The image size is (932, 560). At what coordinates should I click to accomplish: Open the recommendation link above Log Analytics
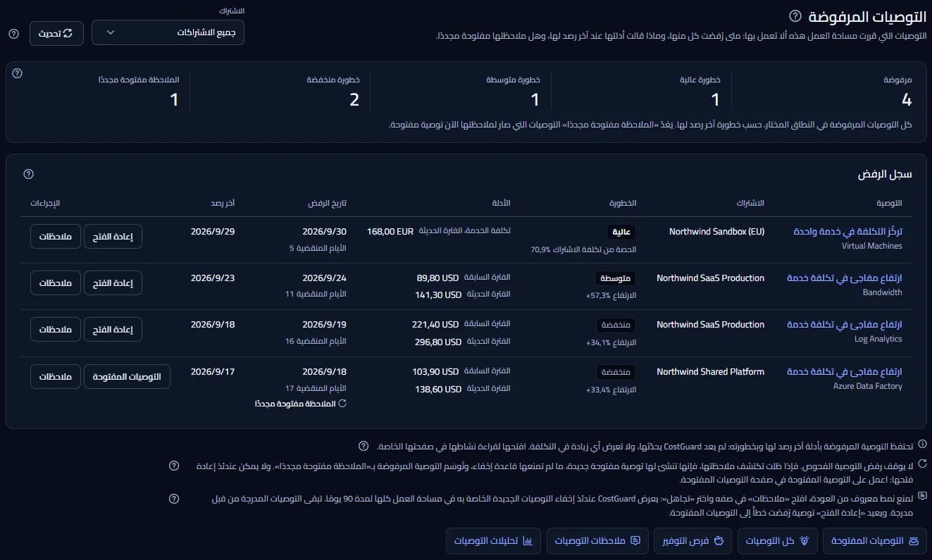click(x=845, y=325)
